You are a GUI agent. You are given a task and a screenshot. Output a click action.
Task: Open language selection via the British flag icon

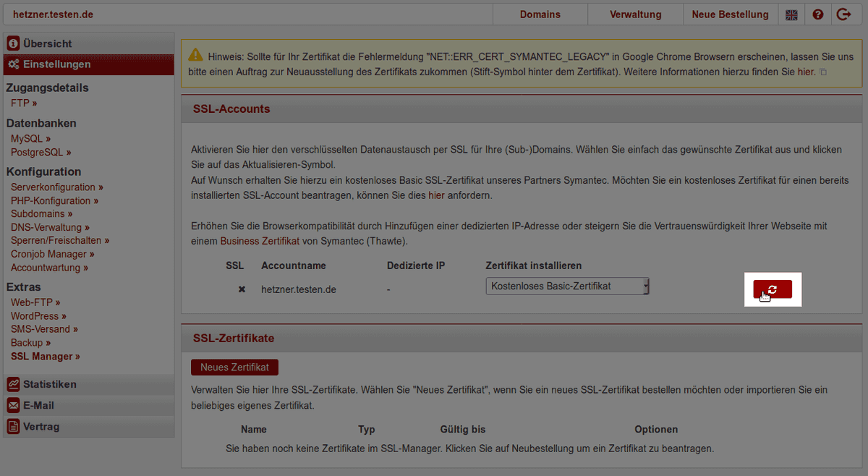[791, 14]
